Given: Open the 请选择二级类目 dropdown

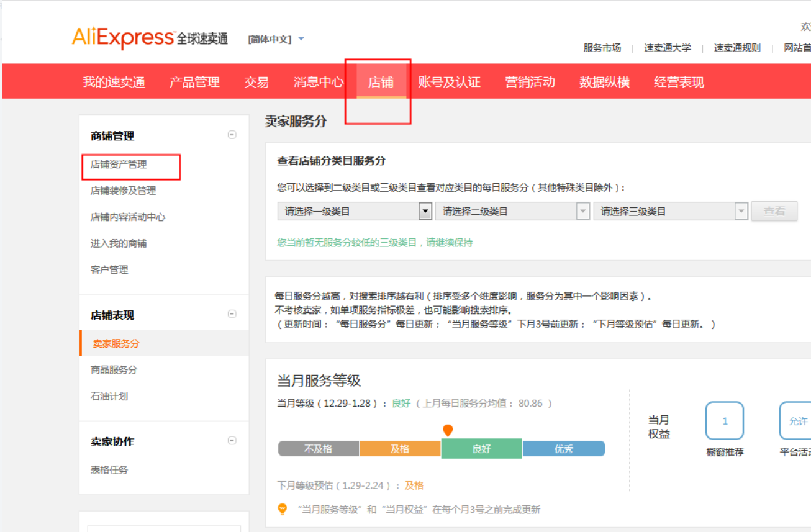Looking at the screenshot, I should pyautogui.click(x=512, y=212).
